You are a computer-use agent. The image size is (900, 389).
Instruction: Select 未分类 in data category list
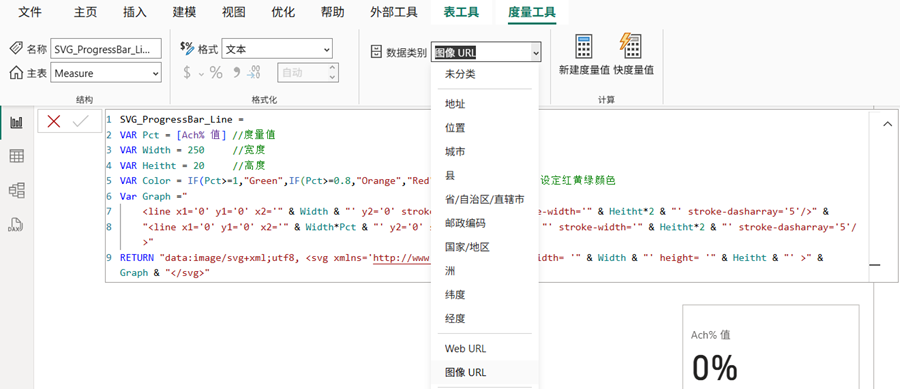pyautogui.click(x=460, y=74)
